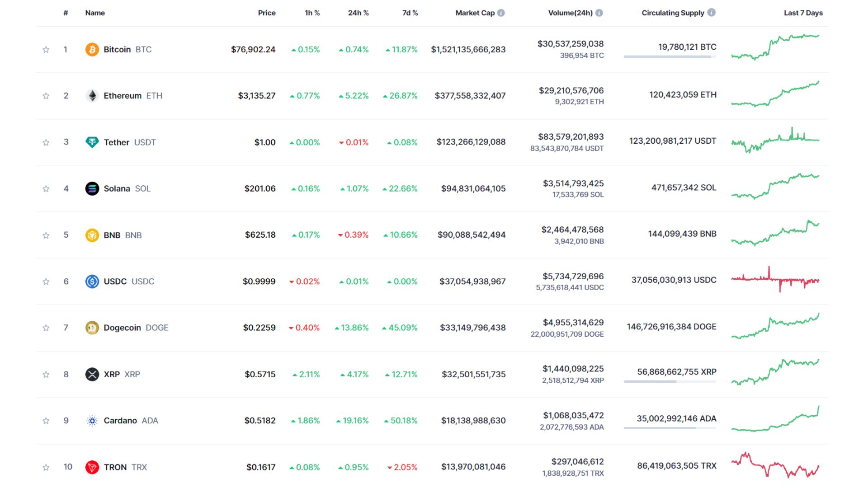Toggle the watchlist star for Solana
Viewport: 868px width, 488px height.
[46, 188]
